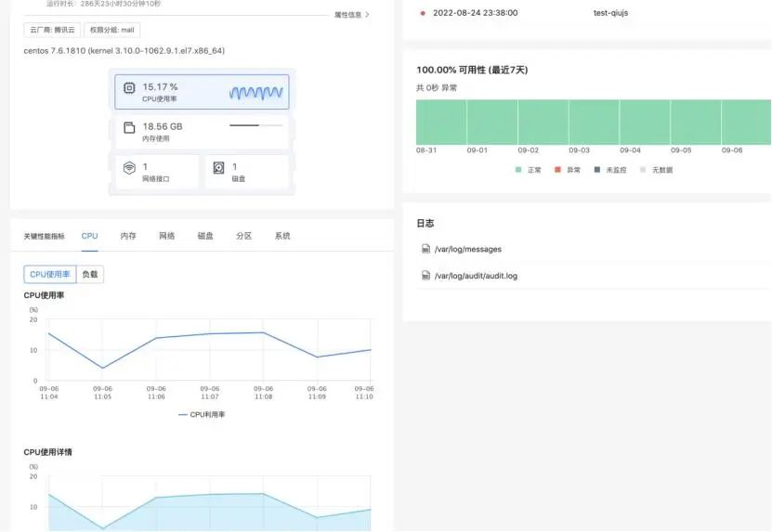This screenshot has height=532, width=772.
Task: Toggle the 未监控 legend item
Action: [609, 170]
